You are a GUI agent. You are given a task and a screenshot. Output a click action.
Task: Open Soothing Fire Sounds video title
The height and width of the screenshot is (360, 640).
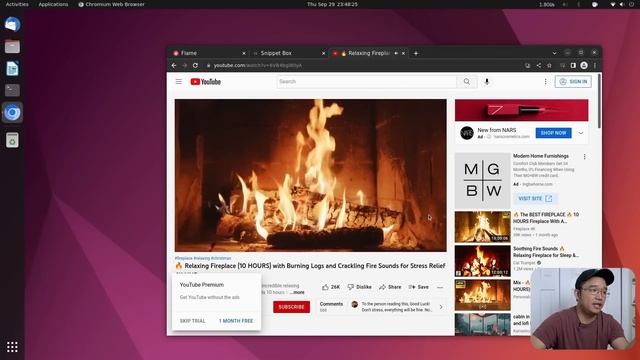[546, 252]
